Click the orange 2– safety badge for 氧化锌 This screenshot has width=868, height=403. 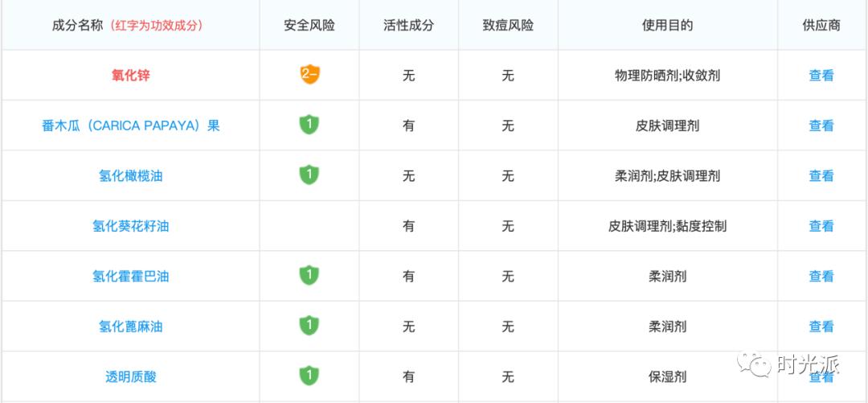coord(310,74)
